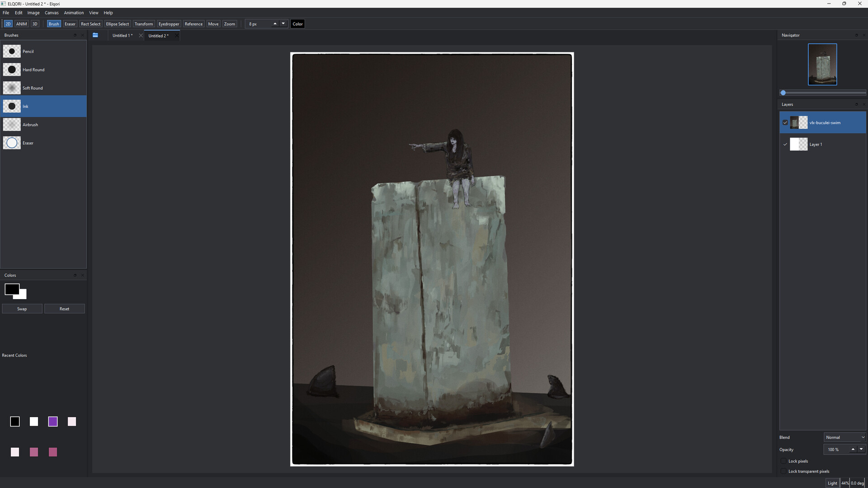This screenshot has height=488, width=868.
Task: Click the Navigator zoom slider handle
Action: [783, 93]
